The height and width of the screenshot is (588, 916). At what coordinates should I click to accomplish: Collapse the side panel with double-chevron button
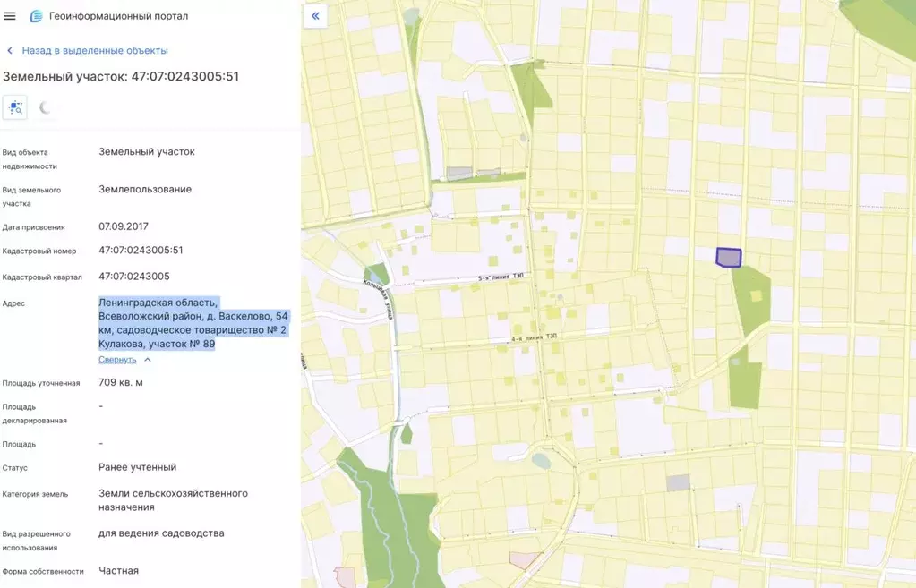pyautogui.click(x=315, y=16)
